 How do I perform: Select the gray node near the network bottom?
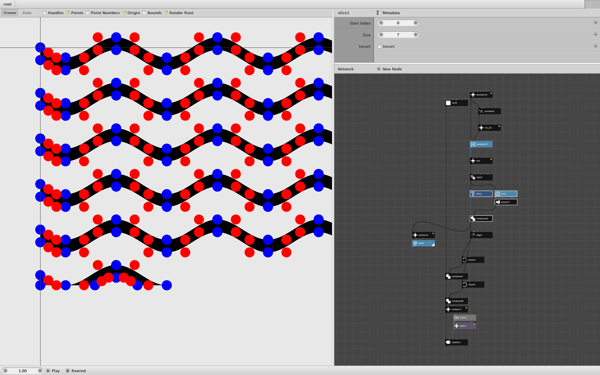(x=465, y=318)
